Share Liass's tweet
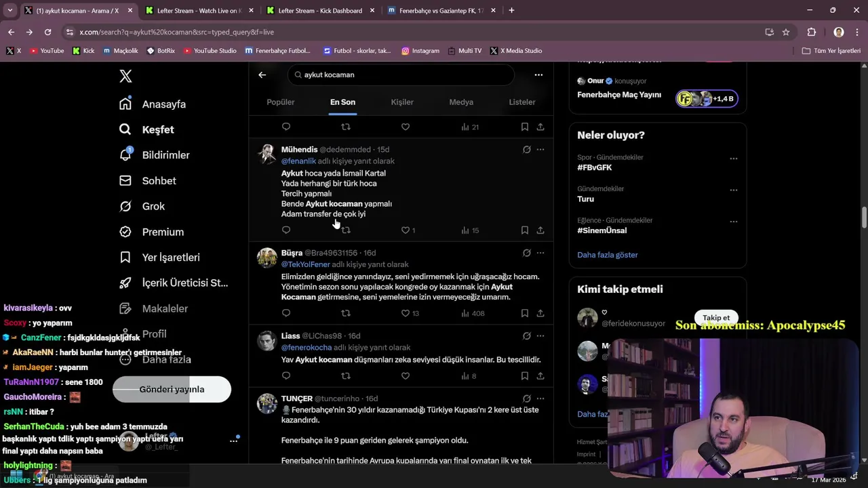This screenshot has width=868, height=488. coord(540,375)
